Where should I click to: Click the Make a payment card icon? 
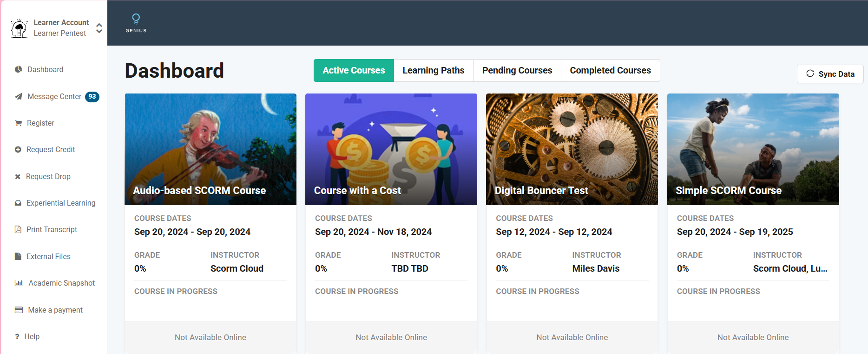(19, 310)
